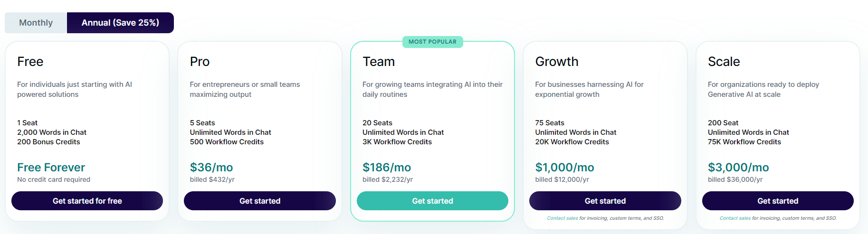Click teal Get started for Team plan
The width and height of the screenshot is (868, 234).
tap(432, 201)
